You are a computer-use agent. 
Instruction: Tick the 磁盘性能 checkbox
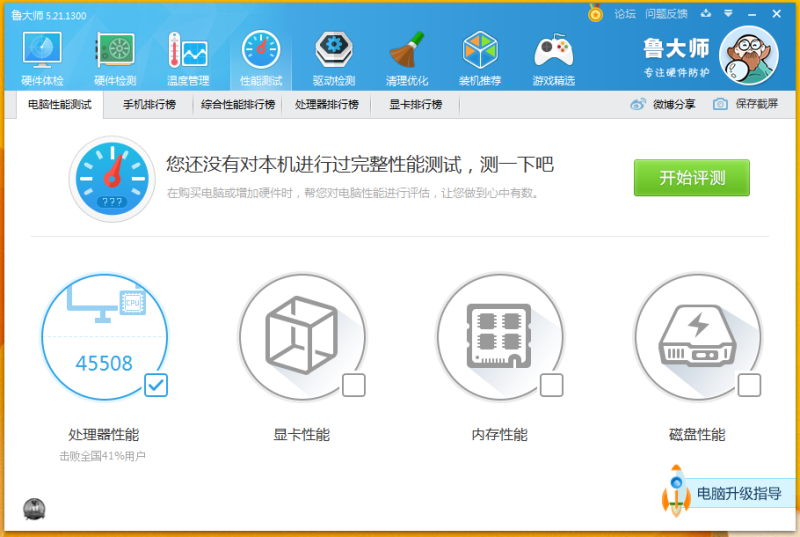pyautogui.click(x=749, y=385)
